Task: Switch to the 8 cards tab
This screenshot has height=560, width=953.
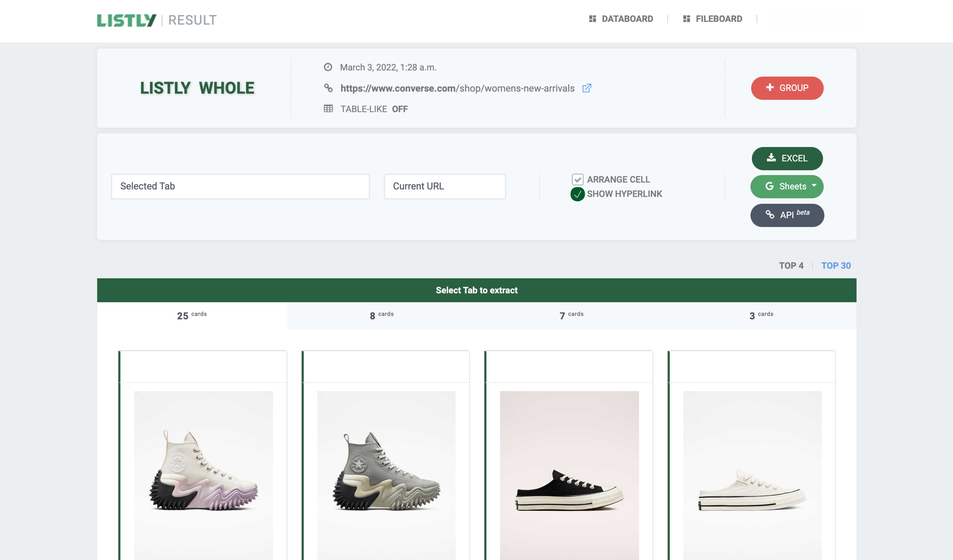Action: [382, 316]
